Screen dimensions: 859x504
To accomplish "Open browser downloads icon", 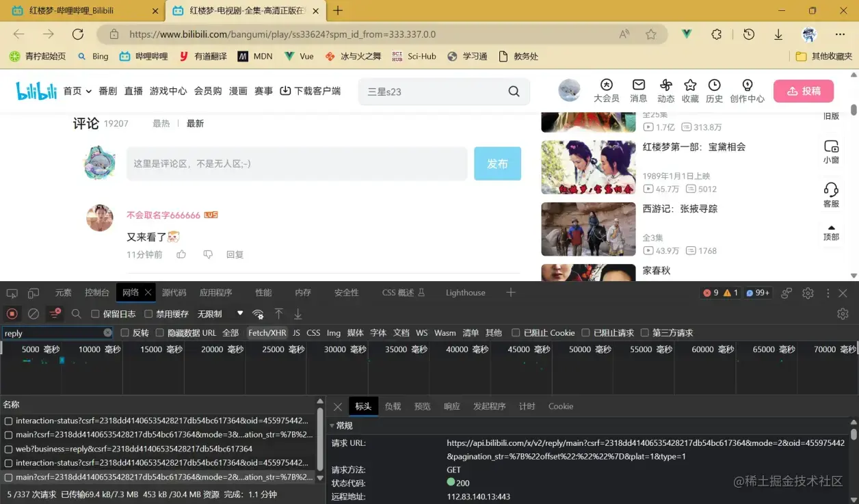I will point(778,34).
